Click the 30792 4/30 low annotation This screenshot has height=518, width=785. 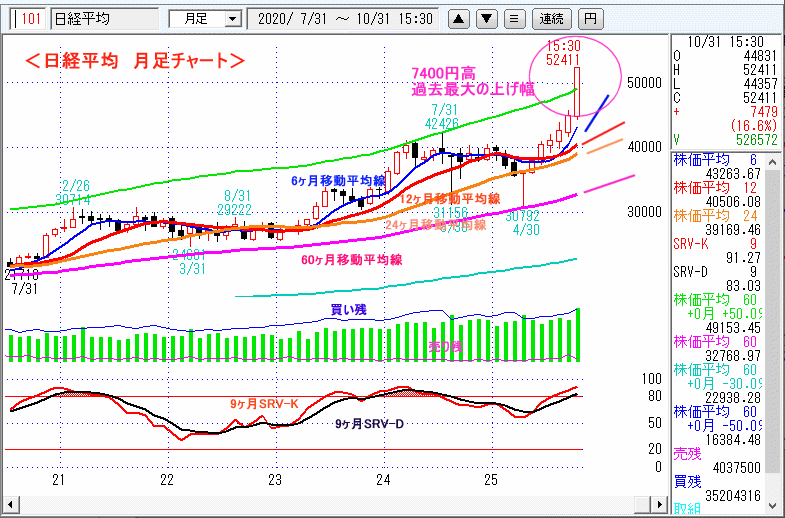(523, 223)
